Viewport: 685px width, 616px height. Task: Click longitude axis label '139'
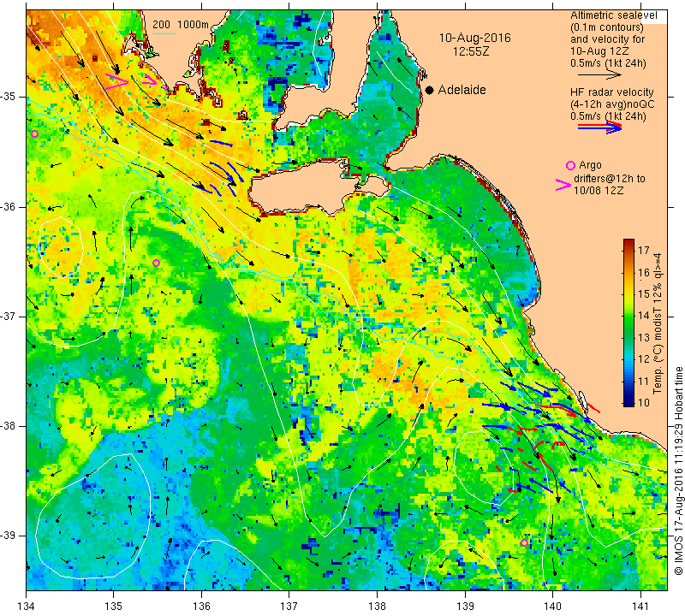click(465, 607)
